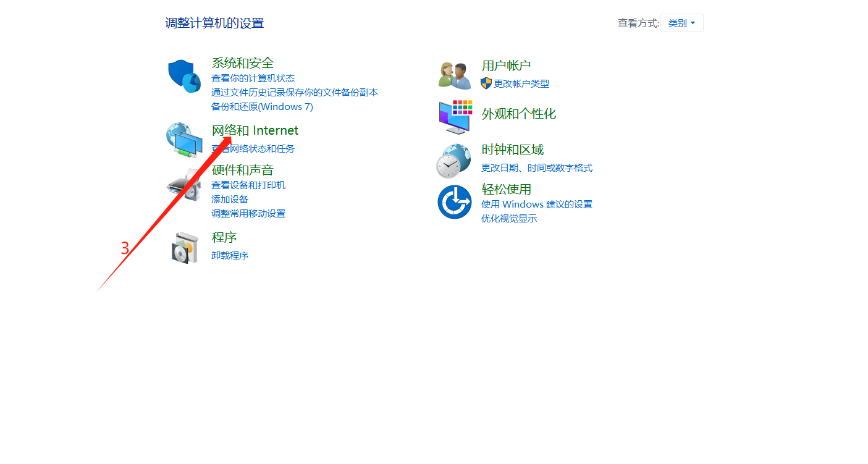This screenshot has height=464, width=868.
Task: Click the 备份和还原(Windows 7) link
Action: [263, 107]
